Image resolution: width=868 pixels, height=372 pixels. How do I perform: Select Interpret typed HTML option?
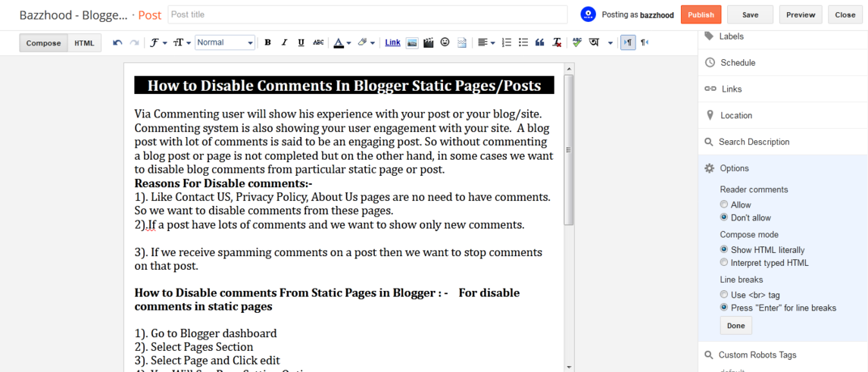(724, 262)
